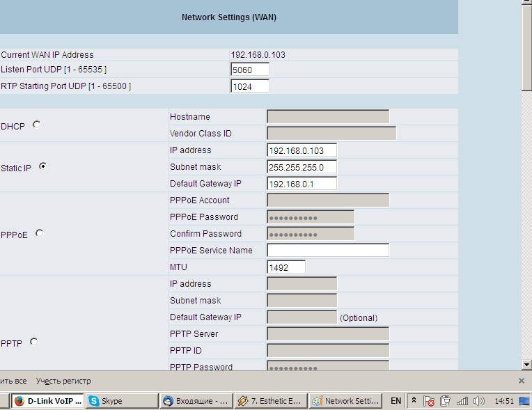Click the vertical scrollbar thumb
Image resolution: width=532 pixels, height=410 pixels.
(526, 47)
